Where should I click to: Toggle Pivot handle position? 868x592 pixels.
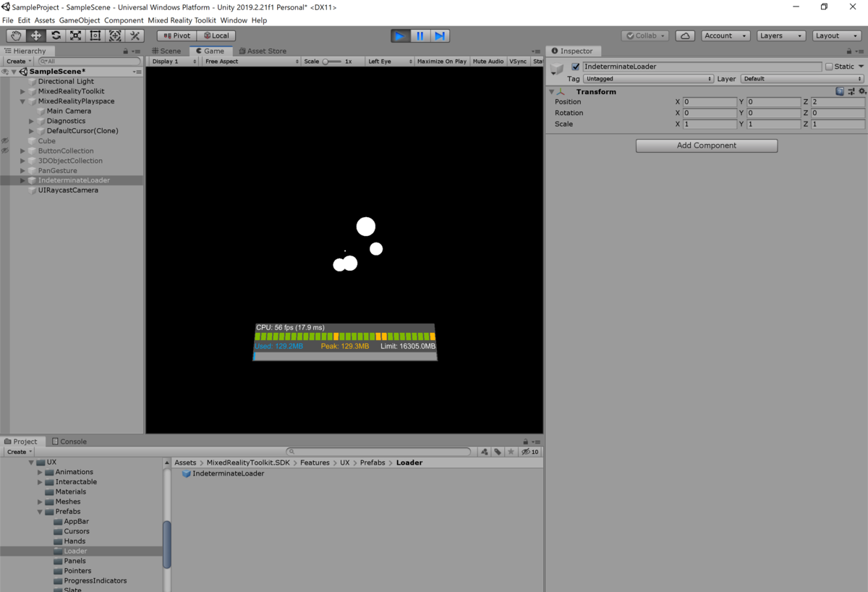point(176,35)
